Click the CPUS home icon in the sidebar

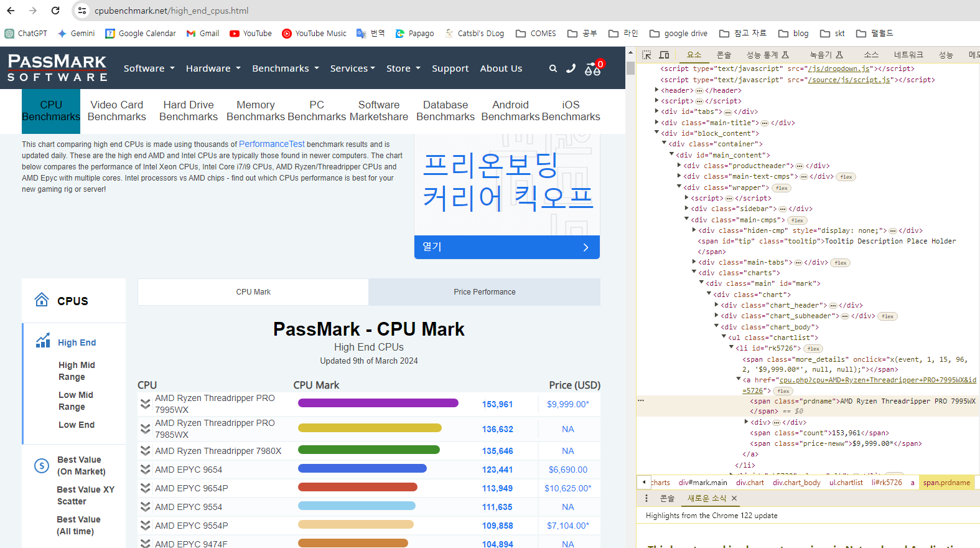point(41,300)
